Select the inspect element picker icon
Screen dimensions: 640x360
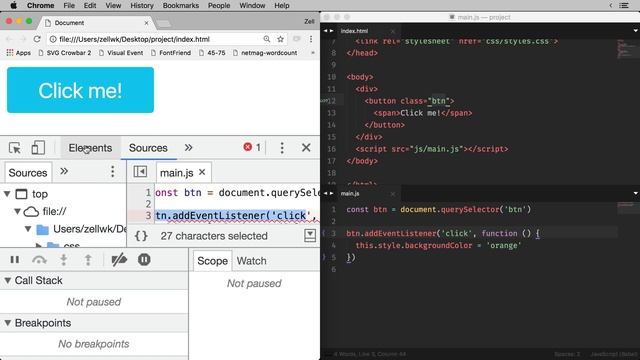click(x=15, y=148)
